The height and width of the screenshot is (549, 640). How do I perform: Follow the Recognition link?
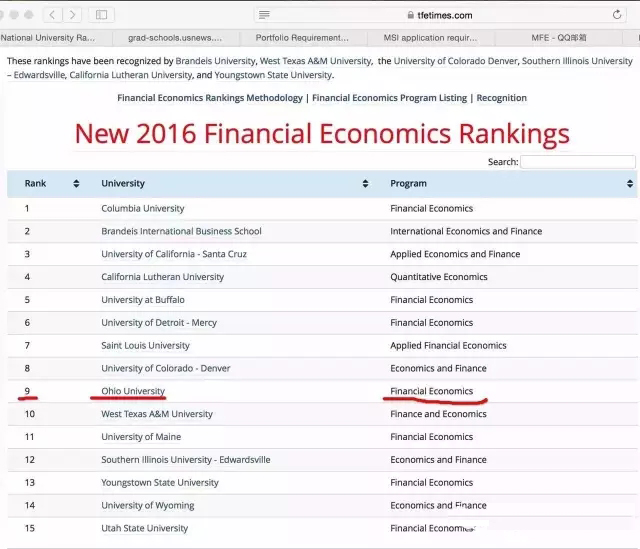click(501, 98)
